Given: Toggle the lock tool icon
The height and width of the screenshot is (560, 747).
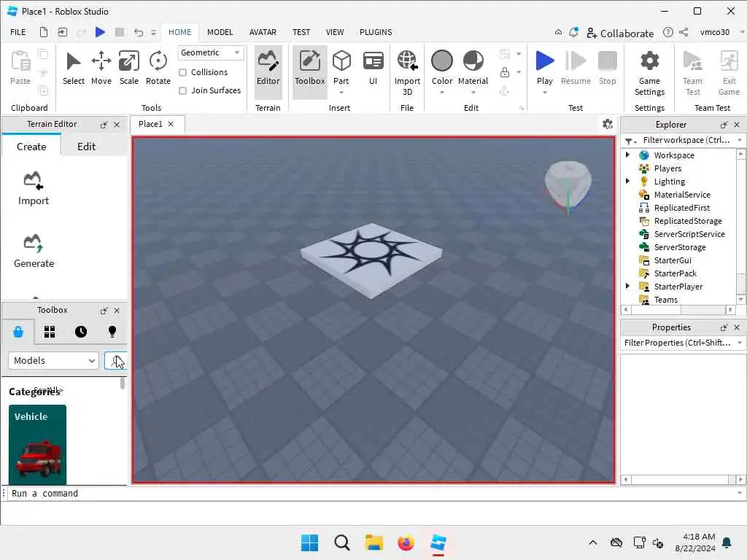Looking at the screenshot, I should point(505,72).
